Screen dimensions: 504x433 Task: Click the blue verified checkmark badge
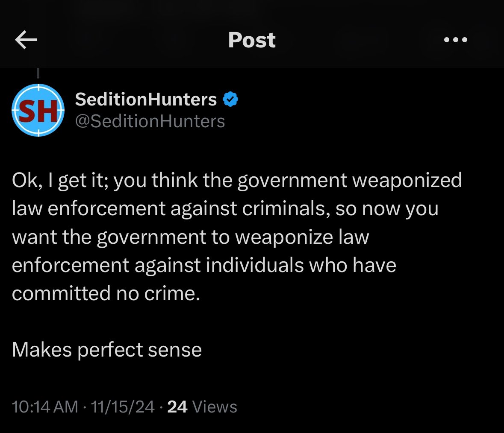tap(231, 99)
